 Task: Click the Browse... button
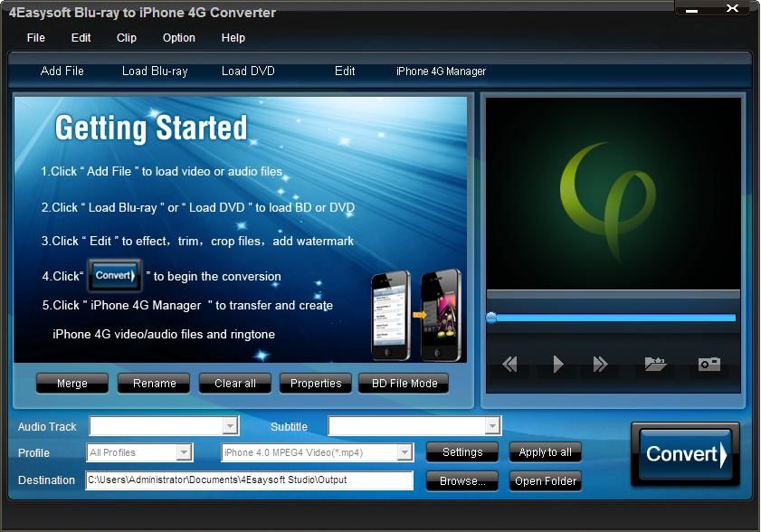(x=462, y=481)
